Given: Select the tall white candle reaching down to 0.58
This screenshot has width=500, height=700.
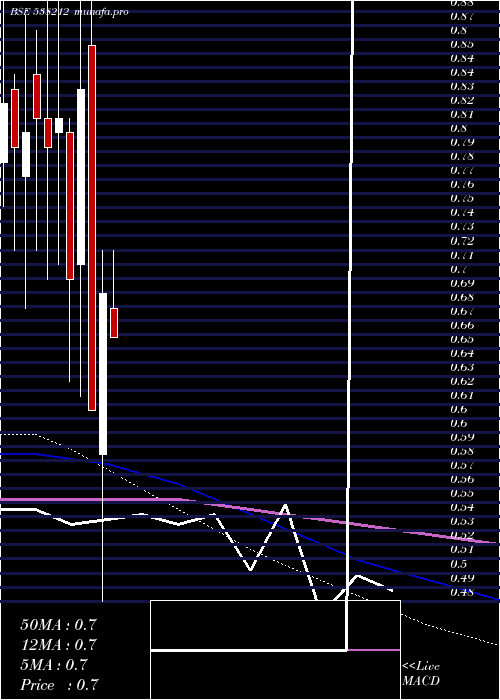Looking at the screenshot, I should [x=103, y=374].
